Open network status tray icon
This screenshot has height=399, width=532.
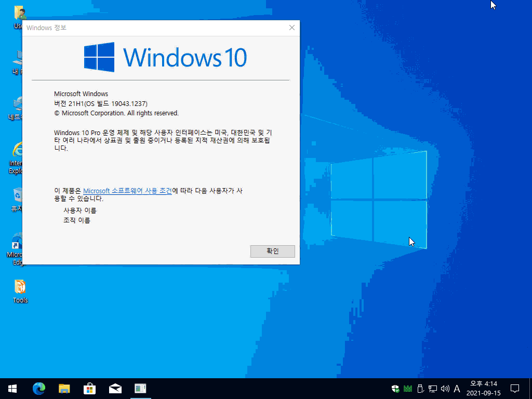(x=433, y=389)
